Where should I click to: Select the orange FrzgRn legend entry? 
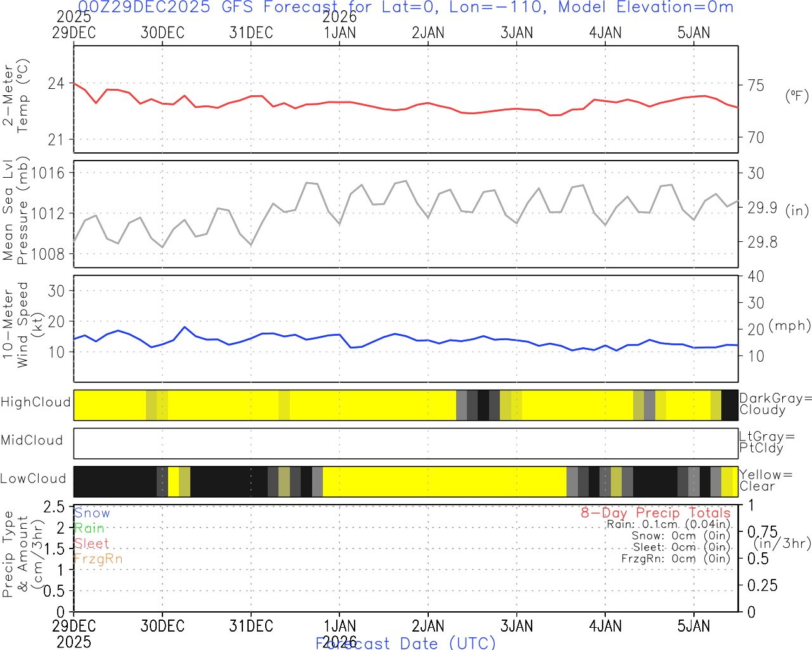point(98,559)
